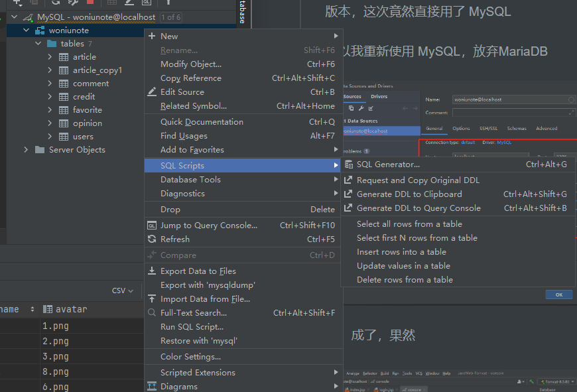Click the OK button in the Data Sources dialog

[559, 294]
